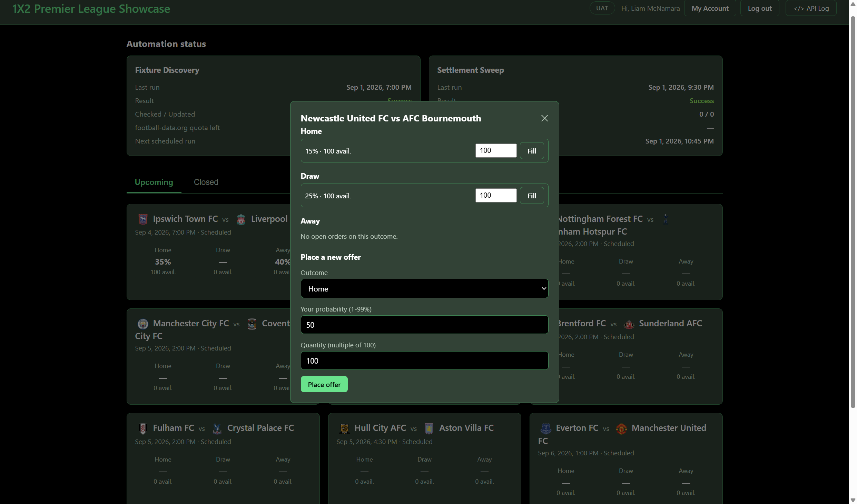857x504 pixels.
Task: Click the Settlement Sweep Success status
Action: pyautogui.click(x=701, y=101)
